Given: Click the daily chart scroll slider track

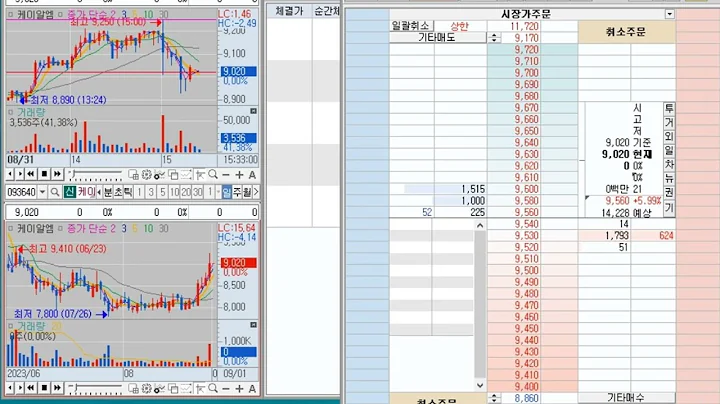Looking at the screenshot, I should pos(95,389).
